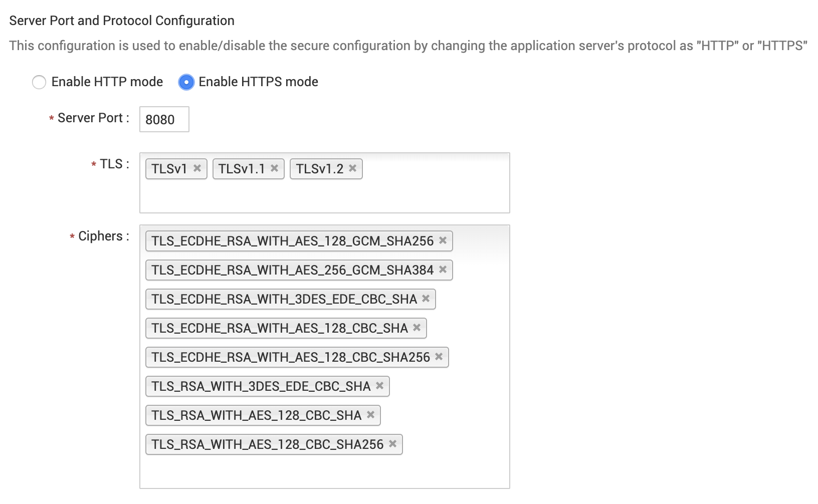Image resolution: width=818 pixels, height=504 pixels.
Task: Click the Enable HTTP mode label
Action: (107, 82)
